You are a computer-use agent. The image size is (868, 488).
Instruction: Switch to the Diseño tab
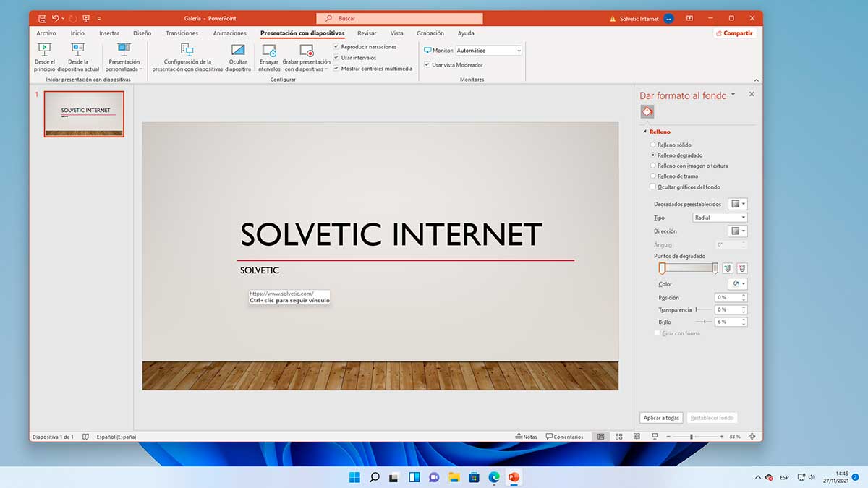pyautogui.click(x=142, y=33)
